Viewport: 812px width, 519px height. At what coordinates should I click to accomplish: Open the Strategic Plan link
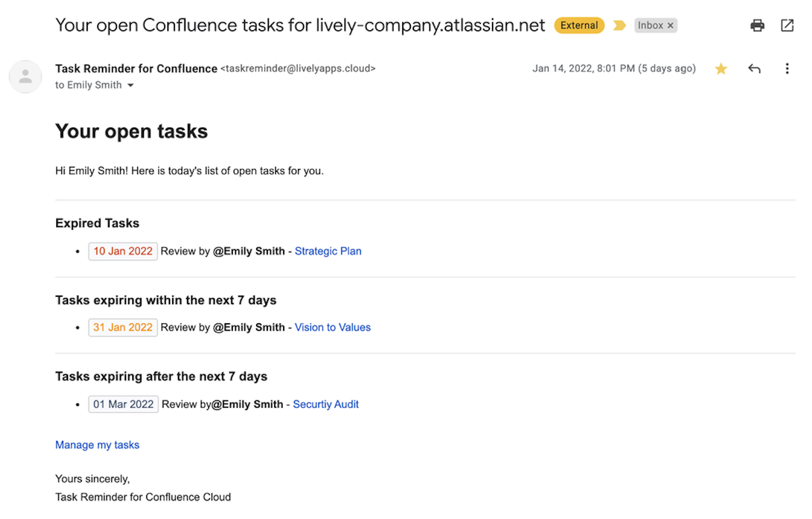328,251
